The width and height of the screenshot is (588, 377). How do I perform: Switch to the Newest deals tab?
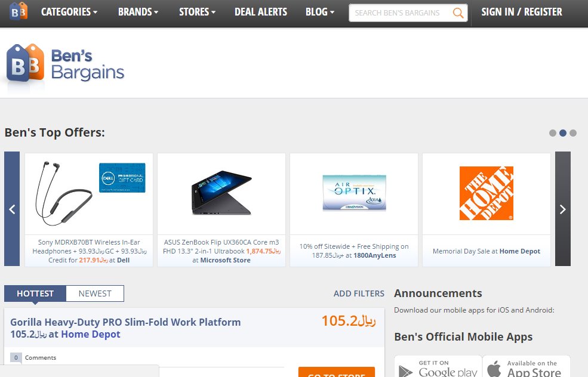pos(95,293)
